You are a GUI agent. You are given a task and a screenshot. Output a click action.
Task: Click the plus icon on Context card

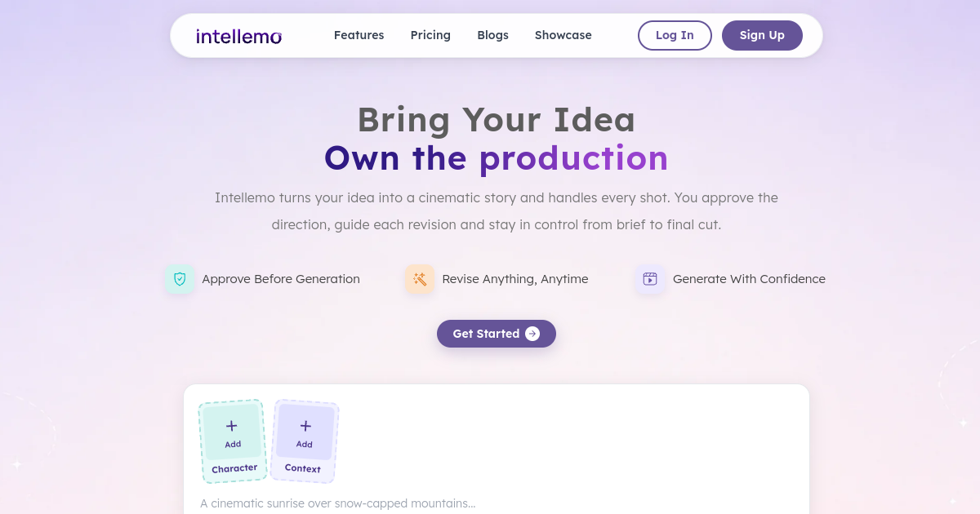[x=305, y=426]
